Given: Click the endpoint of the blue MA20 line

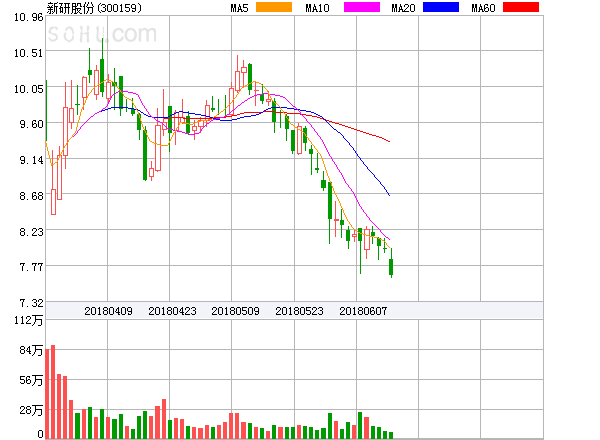Looking at the screenshot, I should 389,195.
